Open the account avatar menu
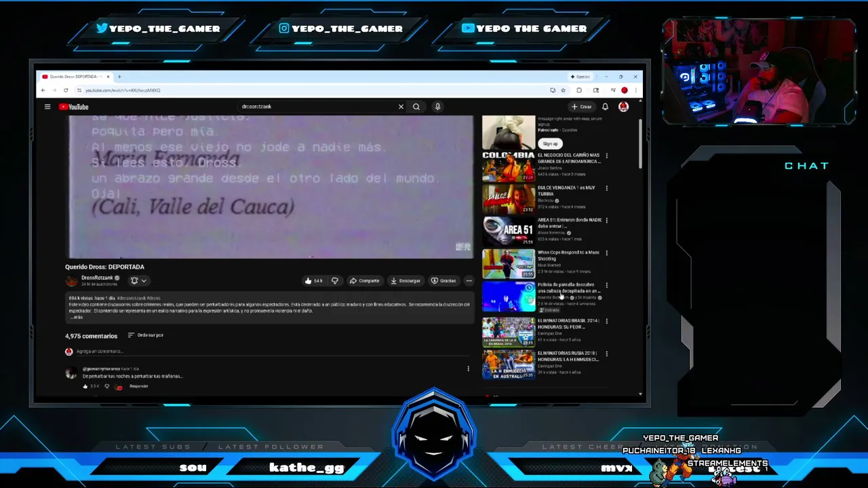The width and height of the screenshot is (868, 488). click(623, 106)
